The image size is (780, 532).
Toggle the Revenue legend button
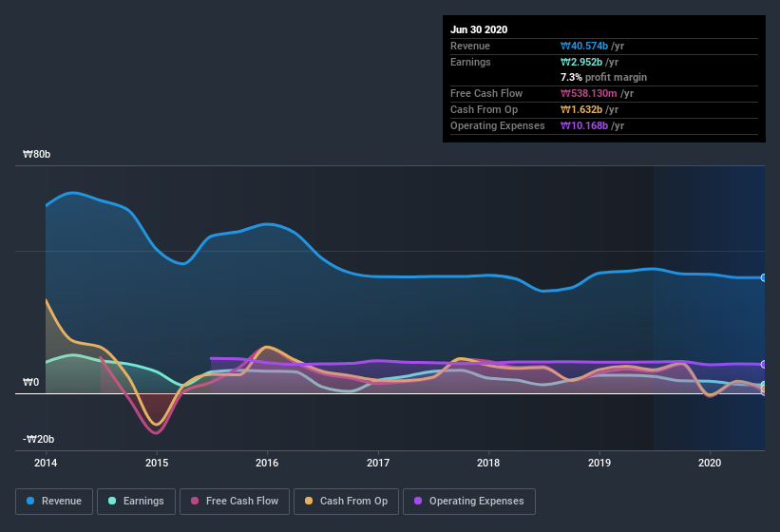pos(54,502)
